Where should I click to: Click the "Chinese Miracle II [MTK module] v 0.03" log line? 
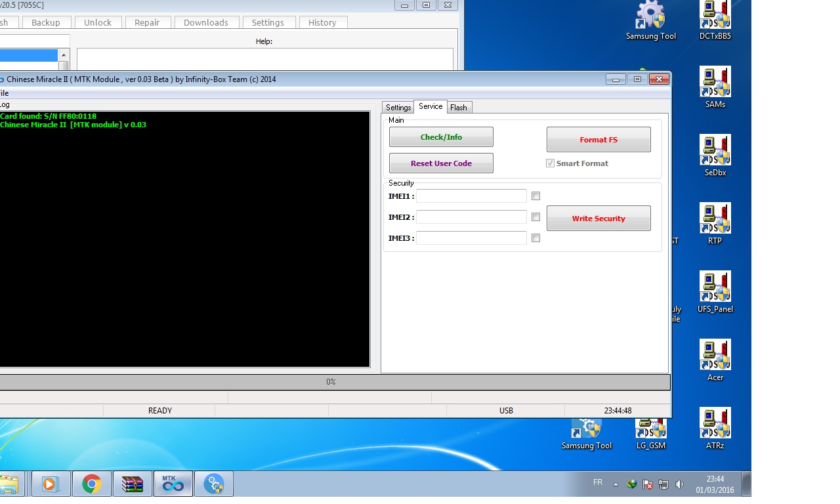pos(73,125)
